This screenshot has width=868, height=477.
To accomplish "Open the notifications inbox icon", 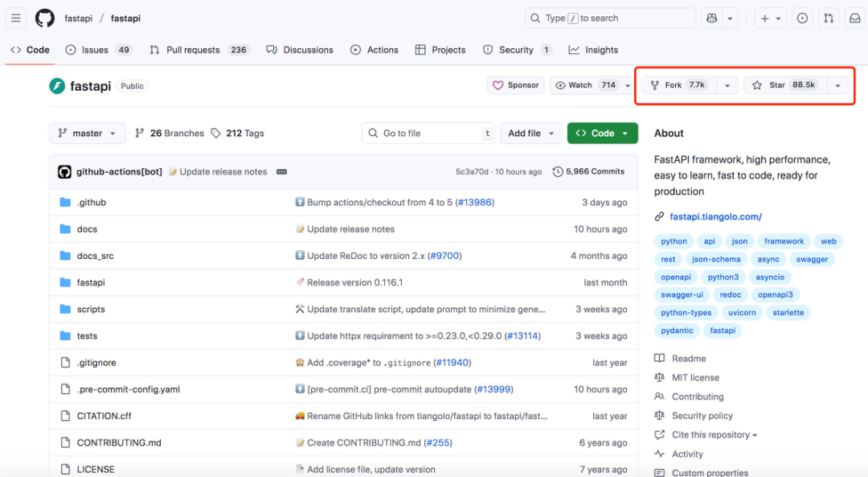I will click(855, 19).
